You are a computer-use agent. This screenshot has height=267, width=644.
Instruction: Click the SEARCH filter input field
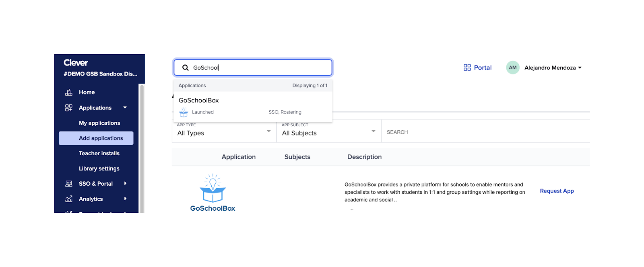pos(485,131)
